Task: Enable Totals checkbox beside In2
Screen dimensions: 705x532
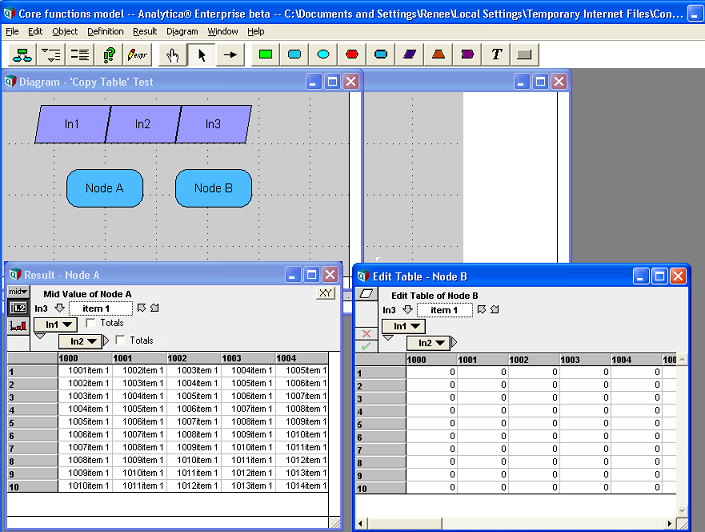Action: (x=120, y=340)
